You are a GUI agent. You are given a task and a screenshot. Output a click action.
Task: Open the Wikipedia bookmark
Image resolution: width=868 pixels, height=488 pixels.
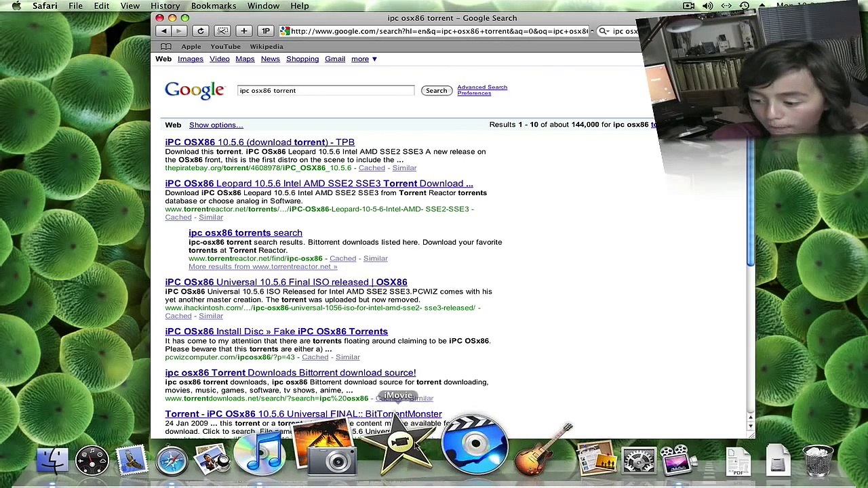pos(266,47)
